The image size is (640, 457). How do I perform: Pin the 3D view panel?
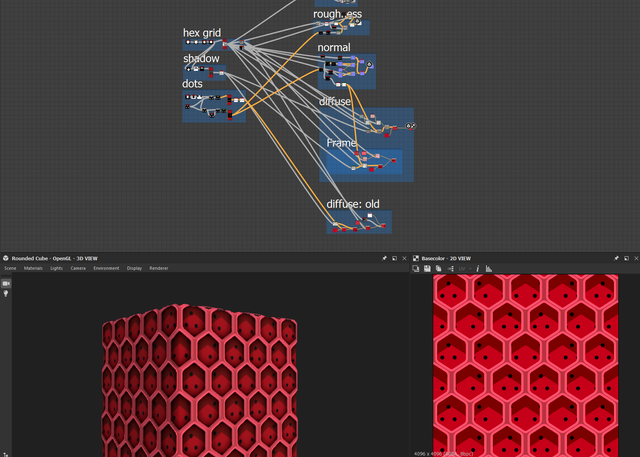coord(384,258)
